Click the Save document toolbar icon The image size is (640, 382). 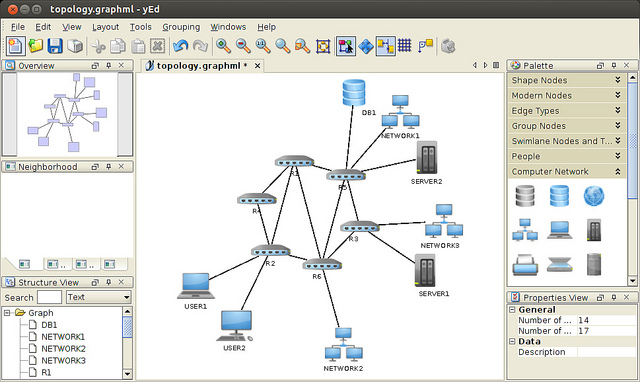[x=55, y=46]
